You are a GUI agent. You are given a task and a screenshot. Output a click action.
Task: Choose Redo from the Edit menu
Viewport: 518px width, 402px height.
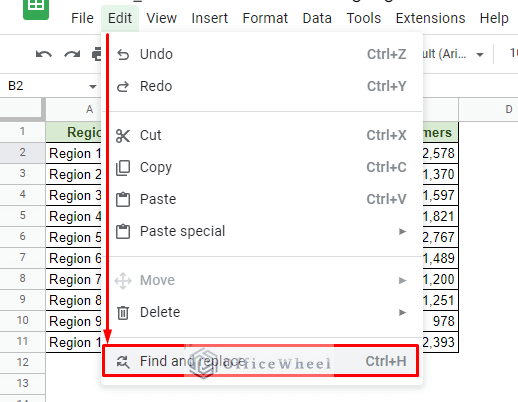tap(262, 86)
